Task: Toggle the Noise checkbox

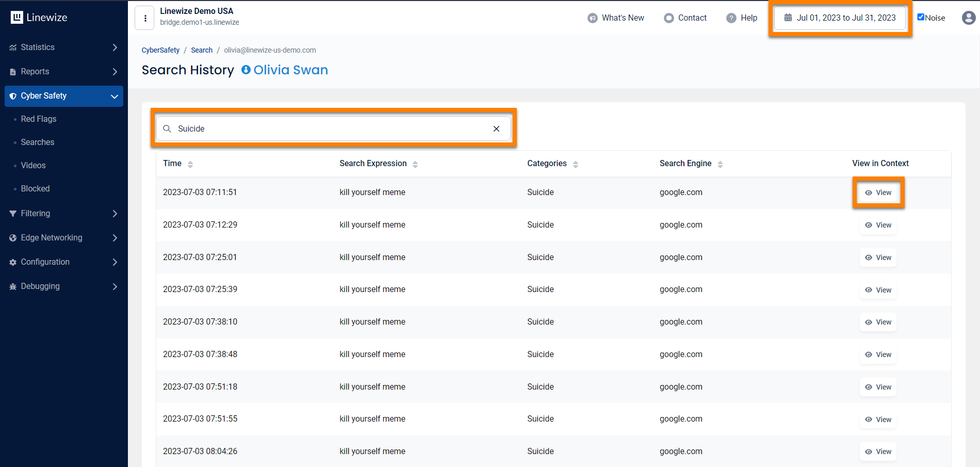Action: 921,17
